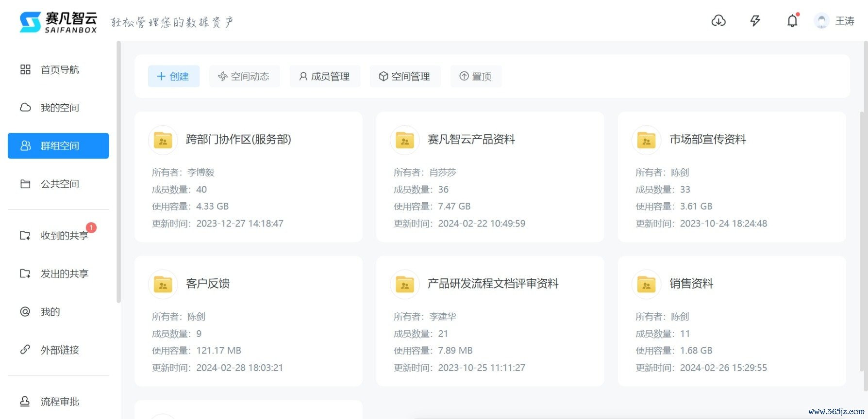868x419 pixels.
Task: Click owner text 所有者: 李博毅
Action: click(x=183, y=172)
